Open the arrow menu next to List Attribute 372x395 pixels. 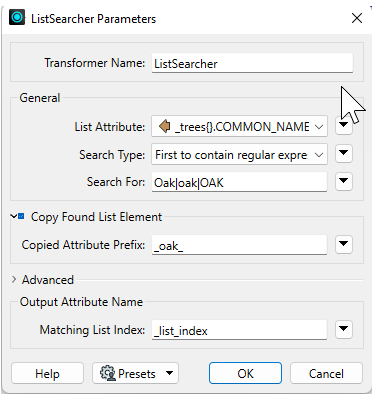pos(344,126)
